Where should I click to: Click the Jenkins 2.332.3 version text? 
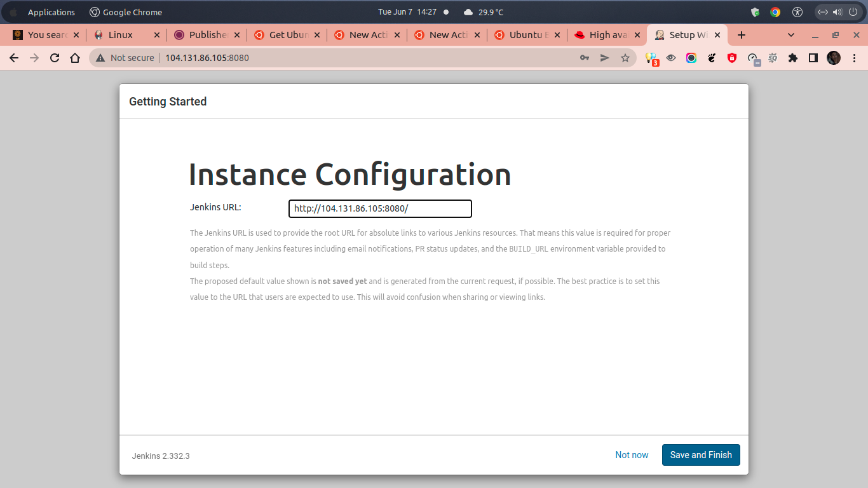[x=161, y=456]
